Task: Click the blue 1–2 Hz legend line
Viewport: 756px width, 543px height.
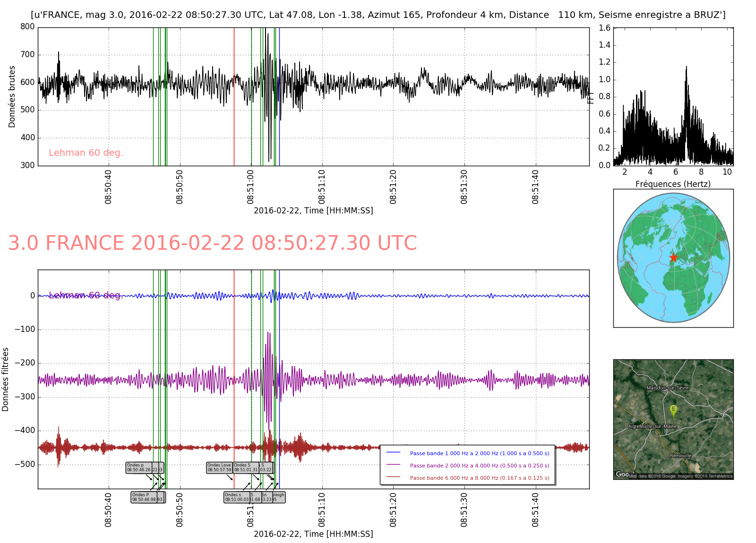Action: [x=393, y=453]
